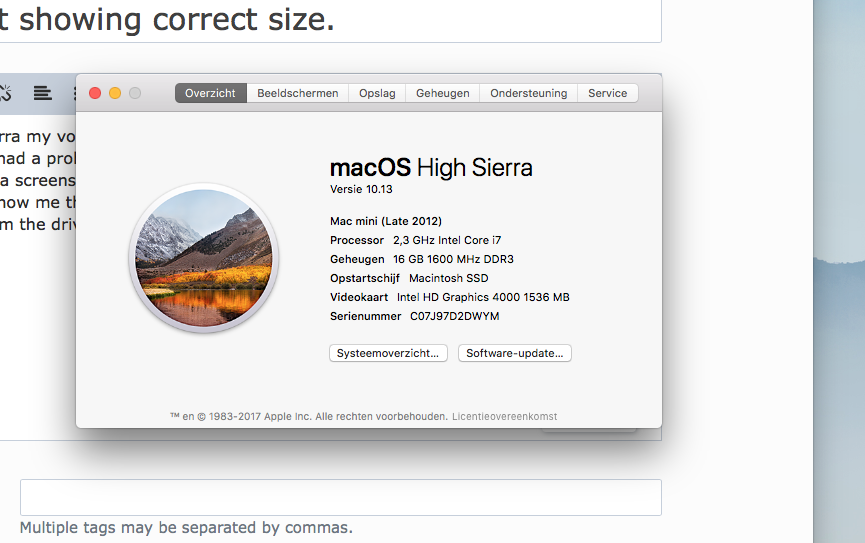
Task: Open the Service tab
Action: [607, 93]
